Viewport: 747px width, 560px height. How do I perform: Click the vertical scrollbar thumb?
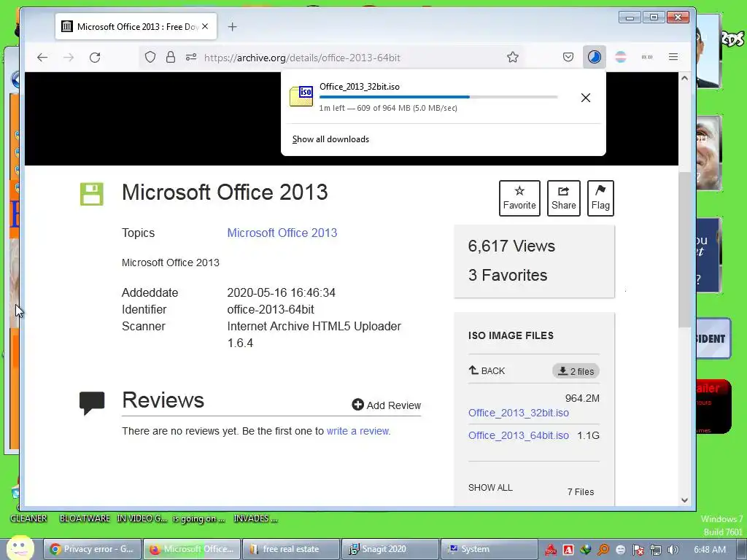684,249
